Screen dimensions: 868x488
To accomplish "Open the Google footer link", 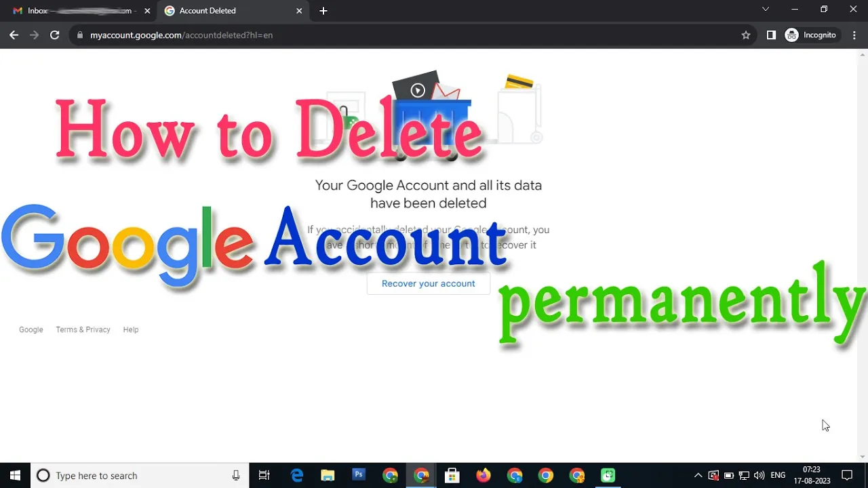I will pyautogui.click(x=31, y=329).
